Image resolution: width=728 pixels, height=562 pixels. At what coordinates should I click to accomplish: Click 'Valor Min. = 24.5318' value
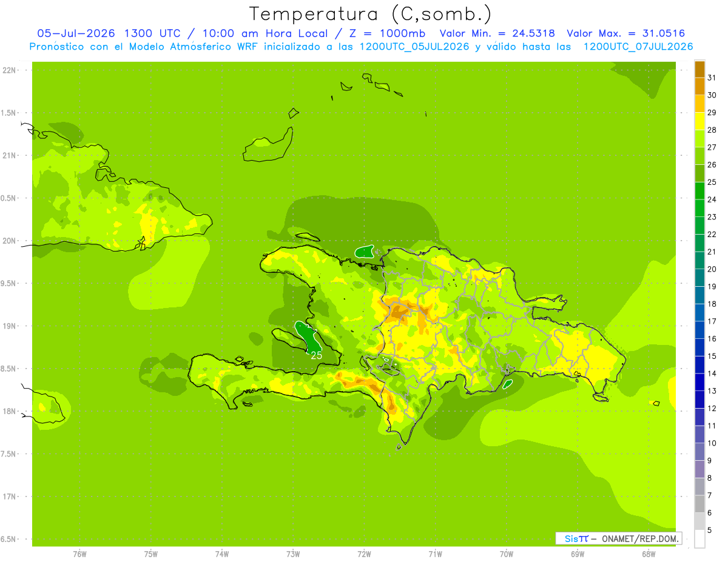(497, 33)
